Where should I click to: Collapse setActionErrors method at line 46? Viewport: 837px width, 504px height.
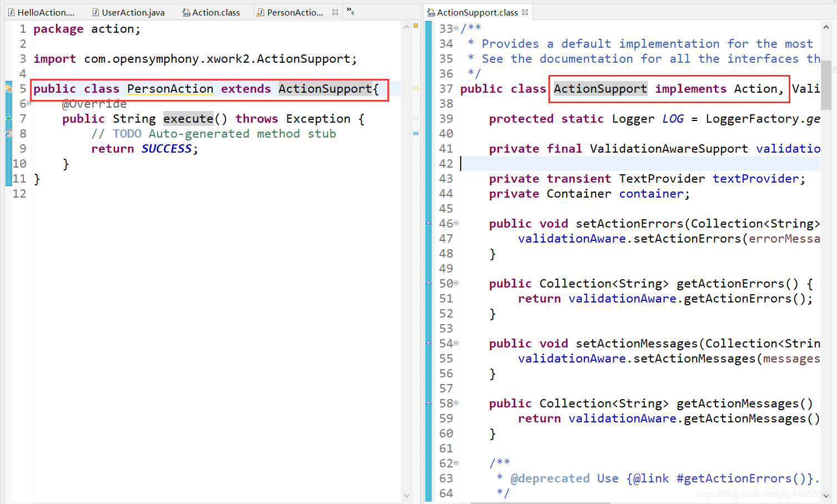tap(456, 223)
